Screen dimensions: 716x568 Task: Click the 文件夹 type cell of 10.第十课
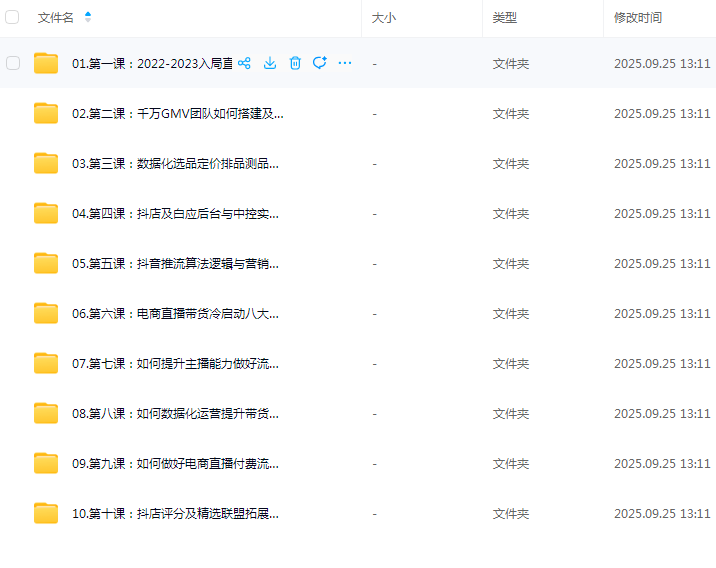(511, 514)
